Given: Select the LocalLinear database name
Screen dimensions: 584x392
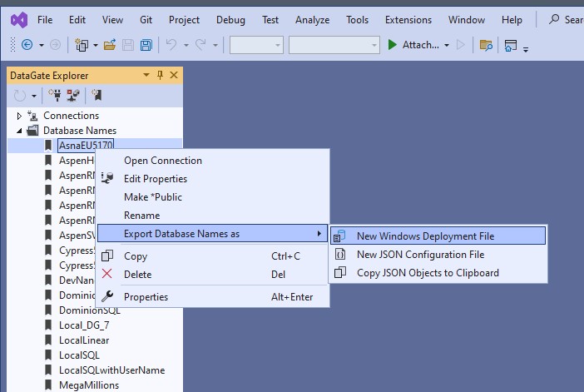Looking at the screenshot, I should [x=84, y=340].
